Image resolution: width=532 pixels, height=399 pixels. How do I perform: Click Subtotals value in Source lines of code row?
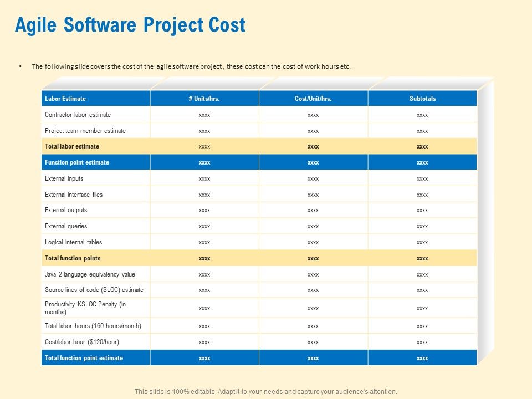[x=422, y=290]
